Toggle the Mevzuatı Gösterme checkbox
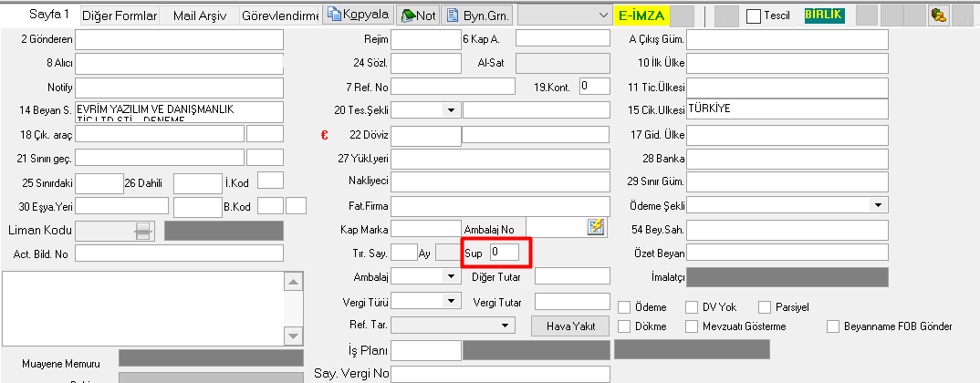This screenshot has width=980, height=383. pos(693,326)
